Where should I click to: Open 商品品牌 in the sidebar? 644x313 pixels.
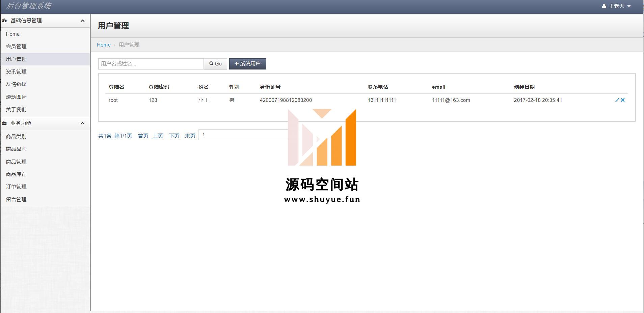[45, 149]
